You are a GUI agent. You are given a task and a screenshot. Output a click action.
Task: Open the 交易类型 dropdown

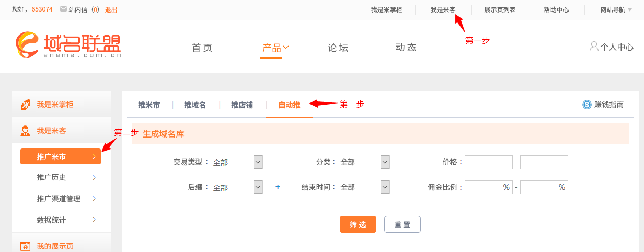[x=237, y=162]
